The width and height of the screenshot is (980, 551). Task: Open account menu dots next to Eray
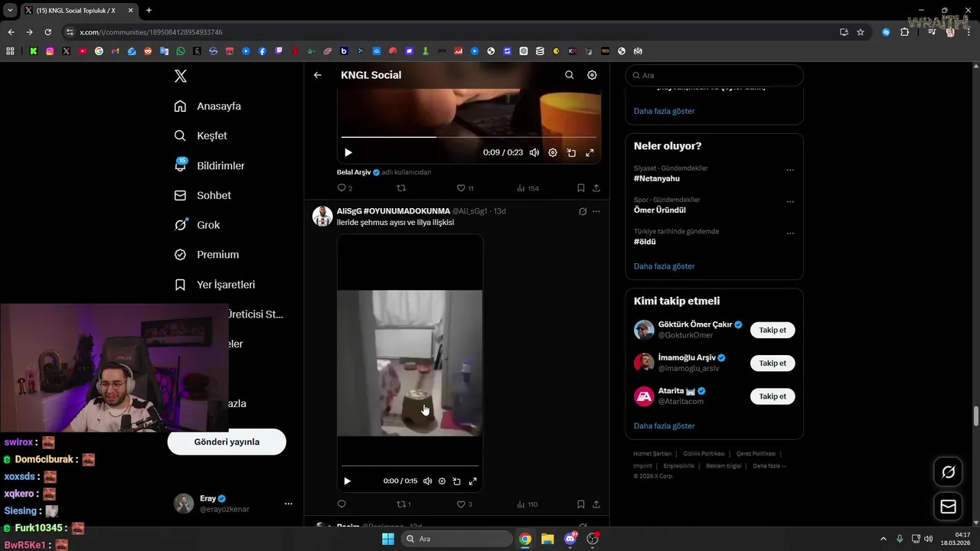(289, 504)
